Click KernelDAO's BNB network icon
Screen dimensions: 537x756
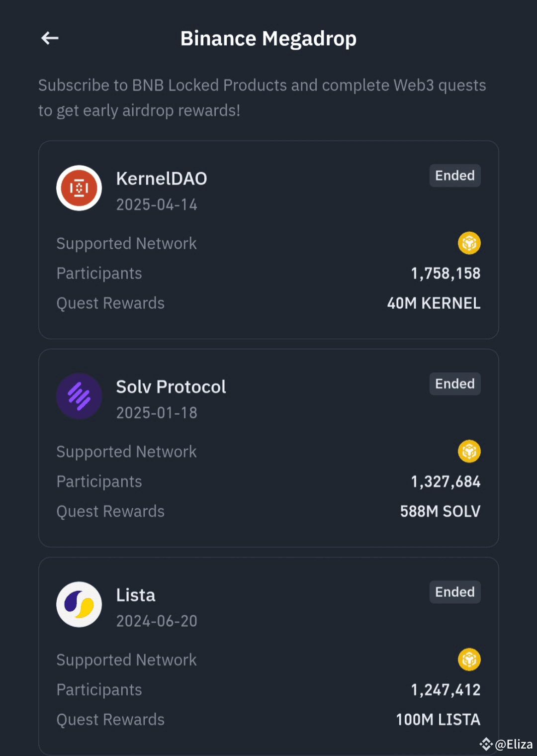coord(469,243)
